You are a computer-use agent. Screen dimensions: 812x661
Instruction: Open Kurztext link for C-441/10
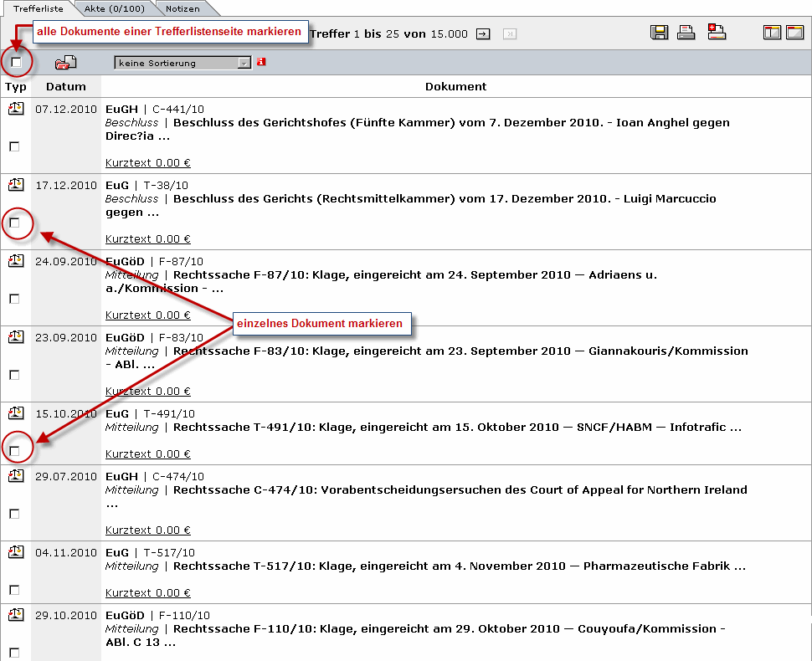[147, 162]
